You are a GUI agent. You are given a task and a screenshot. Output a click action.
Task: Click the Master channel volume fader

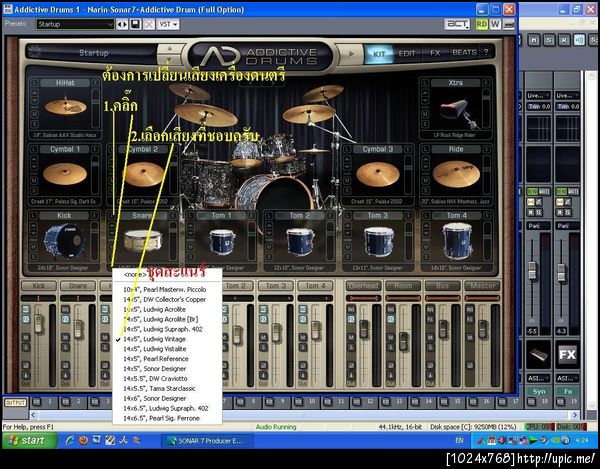(483, 329)
